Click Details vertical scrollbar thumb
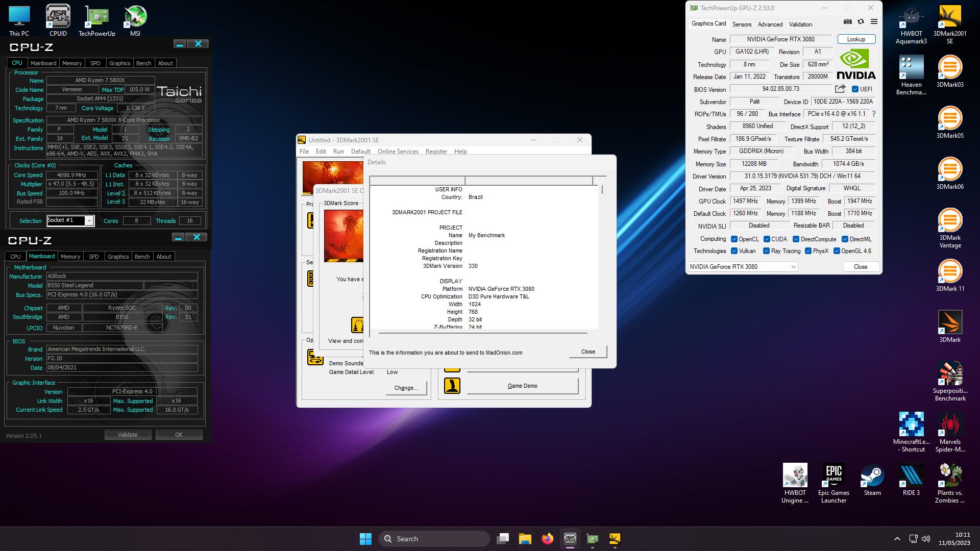Screen dimensions: 980x551 [602, 190]
